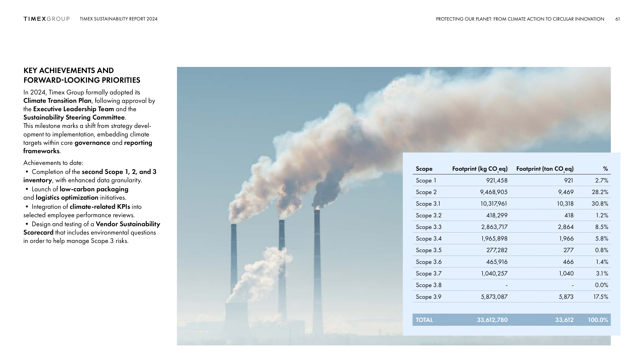Screen dimensions: 644x362
Task: Click the value 277,282
Action: point(497,250)
